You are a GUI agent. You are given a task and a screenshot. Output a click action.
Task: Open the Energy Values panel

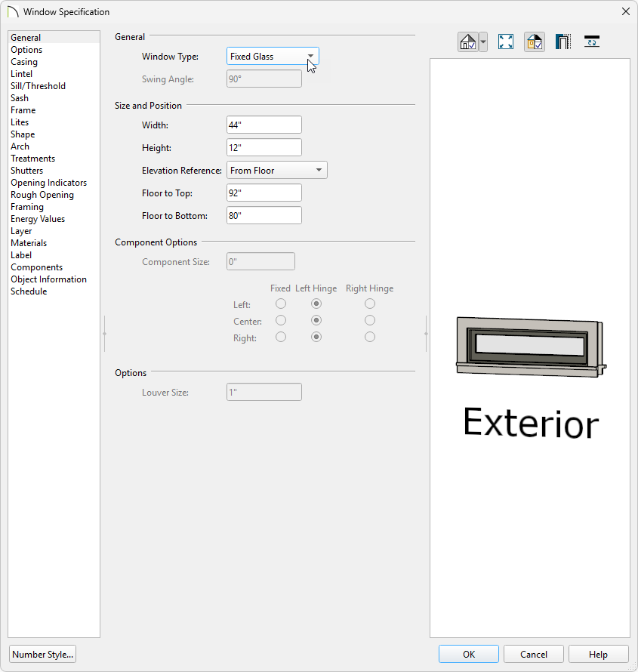coord(54,218)
